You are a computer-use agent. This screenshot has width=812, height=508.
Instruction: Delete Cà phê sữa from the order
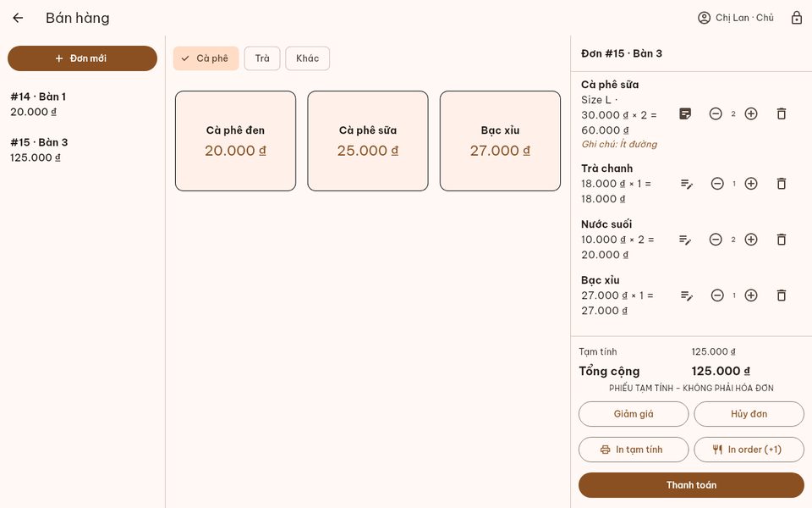tap(782, 114)
